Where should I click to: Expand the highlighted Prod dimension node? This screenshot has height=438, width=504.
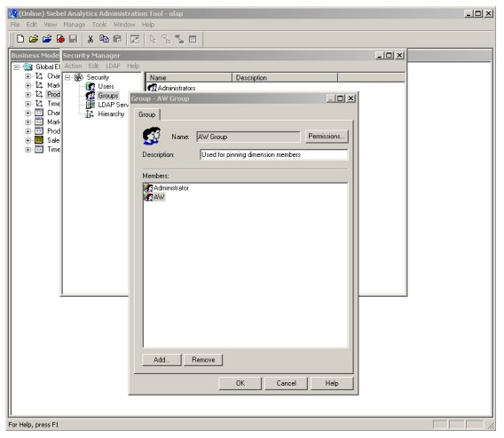click(28, 94)
